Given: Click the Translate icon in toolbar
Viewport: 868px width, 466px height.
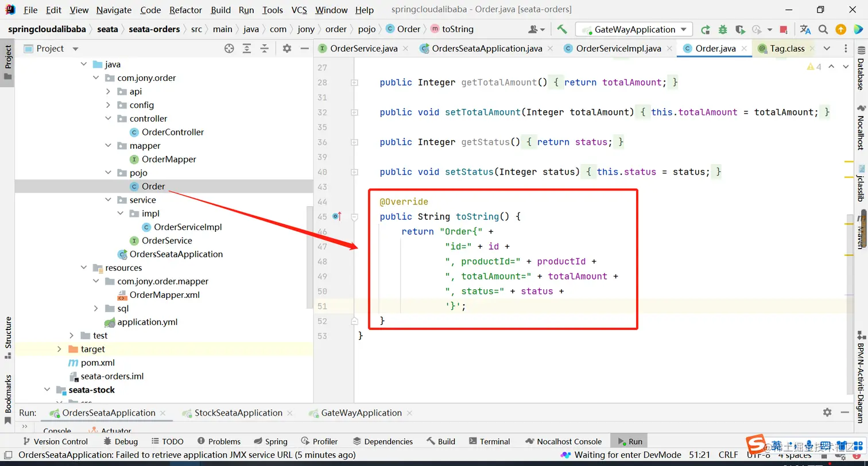Looking at the screenshot, I should click(x=805, y=29).
